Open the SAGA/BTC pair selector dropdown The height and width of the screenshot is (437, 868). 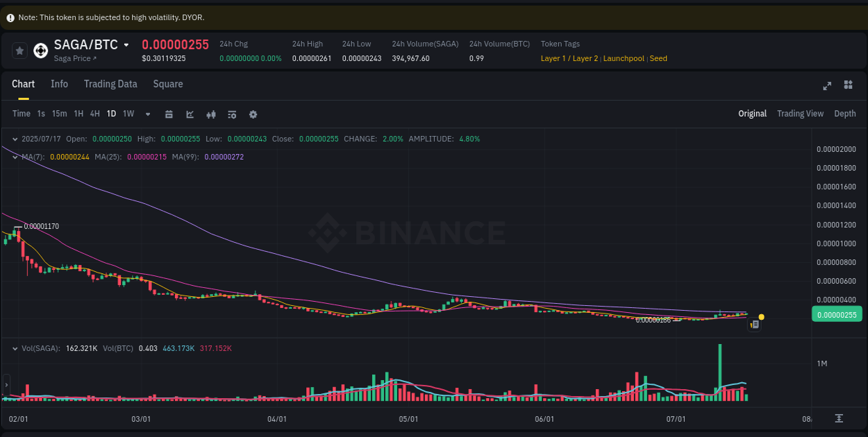click(x=126, y=44)
